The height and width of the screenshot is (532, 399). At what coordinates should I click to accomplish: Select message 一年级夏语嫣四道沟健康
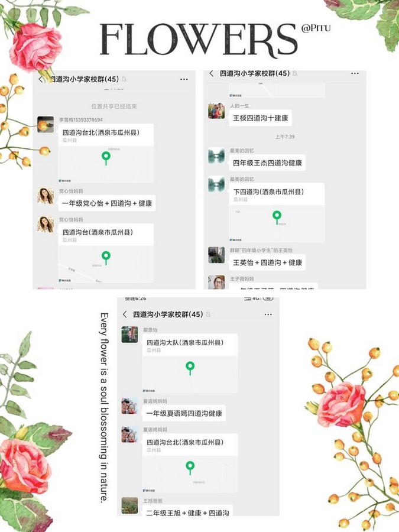(184, 414)
